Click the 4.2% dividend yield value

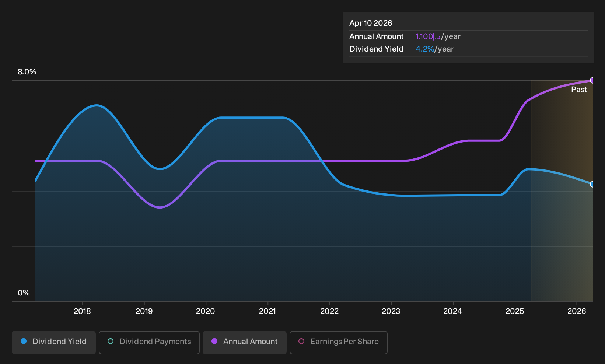[425, 49]
